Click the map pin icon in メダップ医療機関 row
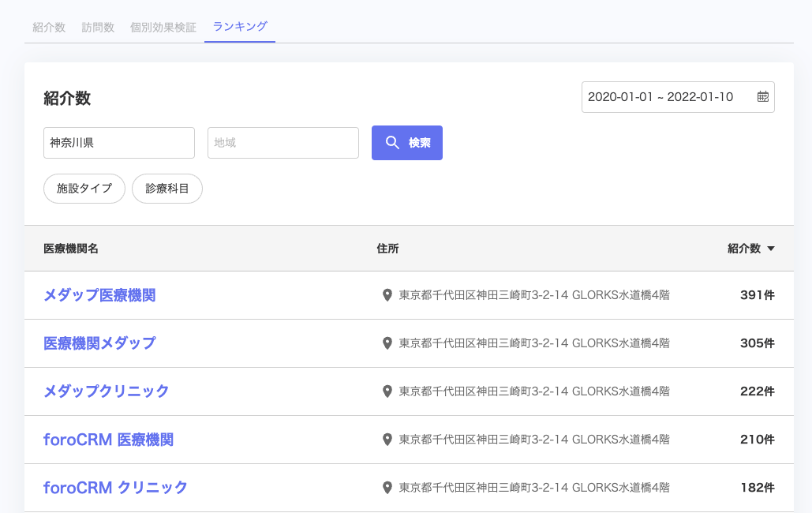 pyautogui.click(x=387, y=295)
